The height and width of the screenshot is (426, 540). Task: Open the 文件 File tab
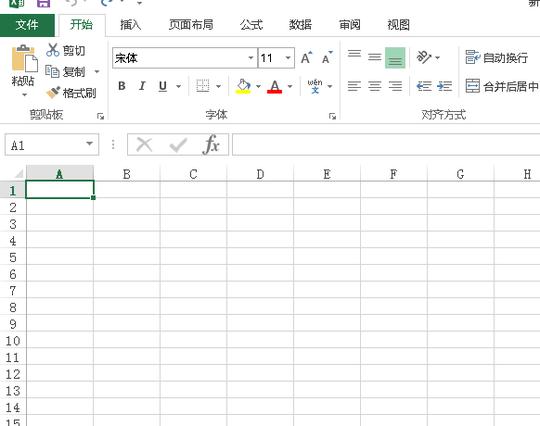(27, 25)
